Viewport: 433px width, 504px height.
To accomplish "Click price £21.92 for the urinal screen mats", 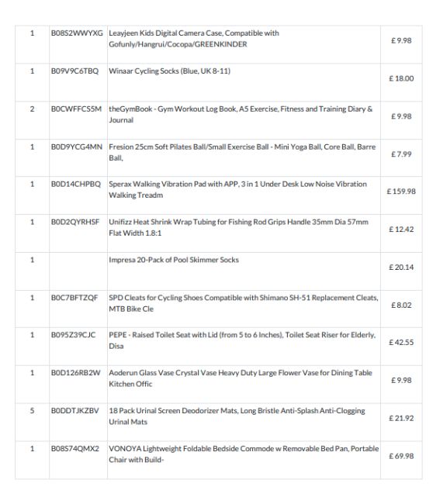I will [401, 419].
